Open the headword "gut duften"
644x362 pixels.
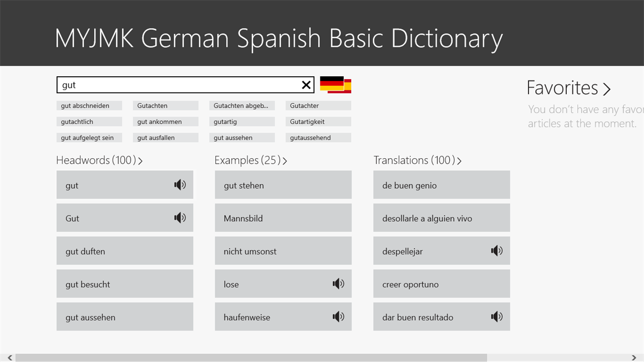pos(125,251)
